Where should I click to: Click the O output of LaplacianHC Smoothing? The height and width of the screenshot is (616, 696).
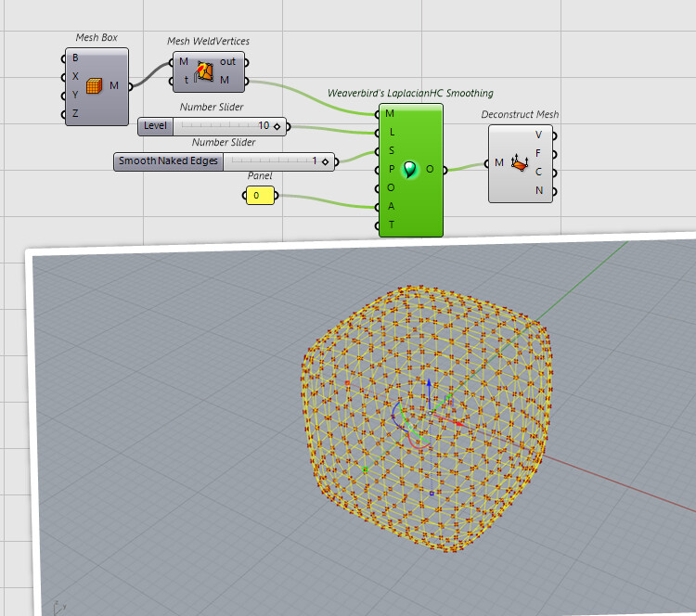[x=430, y=169]
